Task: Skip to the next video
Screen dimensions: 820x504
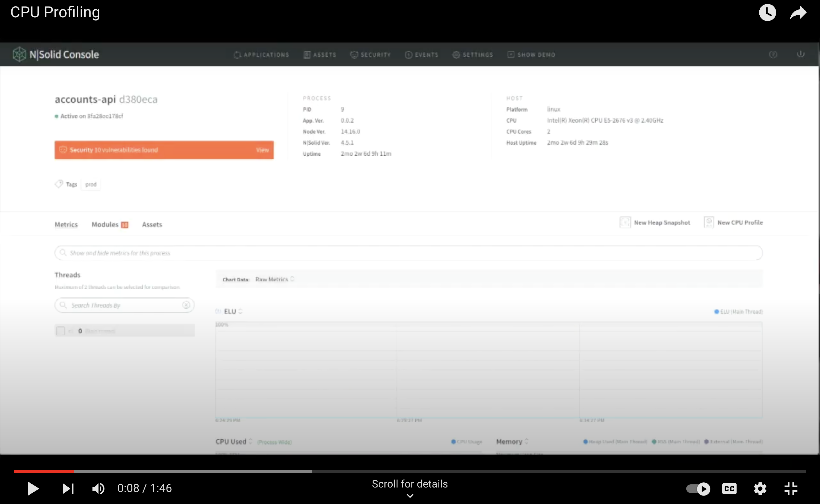Action: pos(68,489)
